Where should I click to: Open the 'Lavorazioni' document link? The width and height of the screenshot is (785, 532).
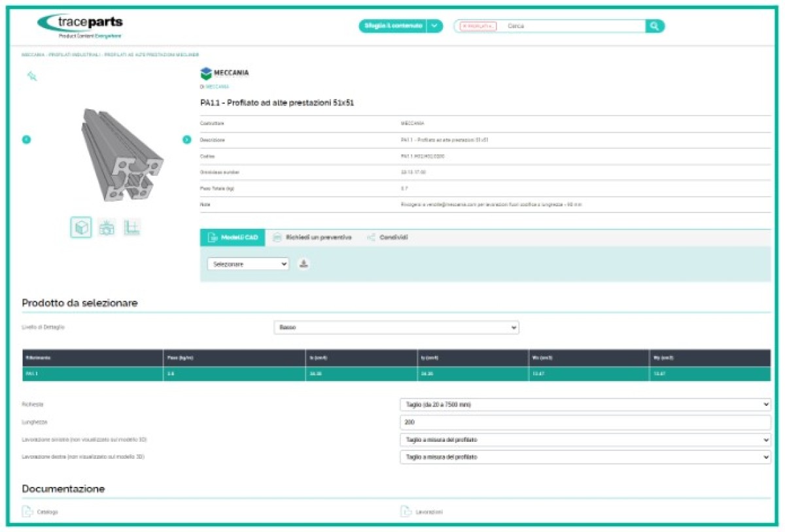click(429, 512)
